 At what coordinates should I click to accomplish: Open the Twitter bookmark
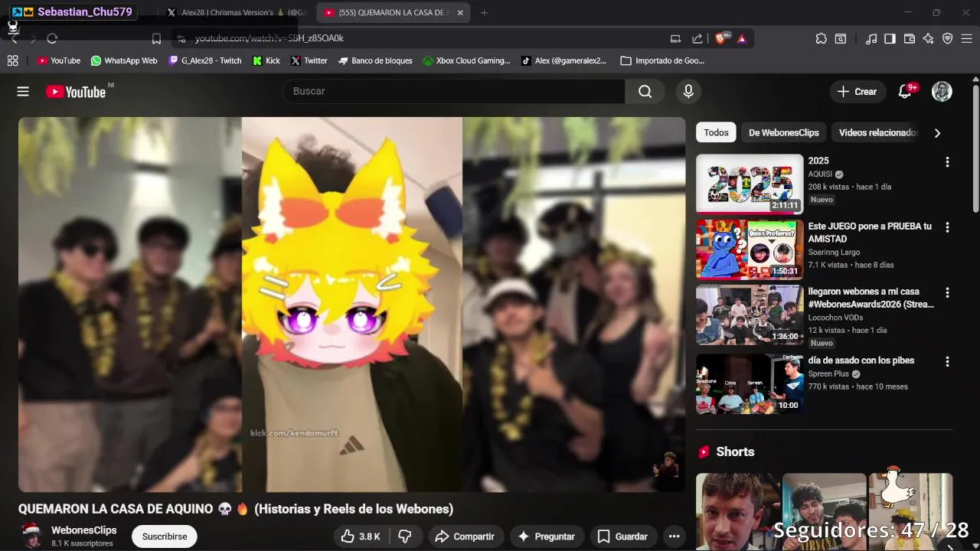(309, 60)
